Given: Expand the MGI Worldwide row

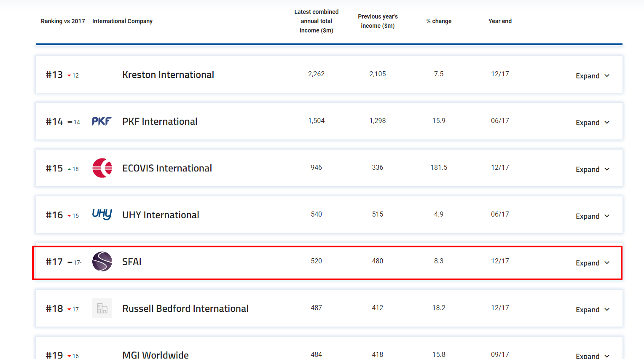Looking at the screenshot, I should point(593,356).
